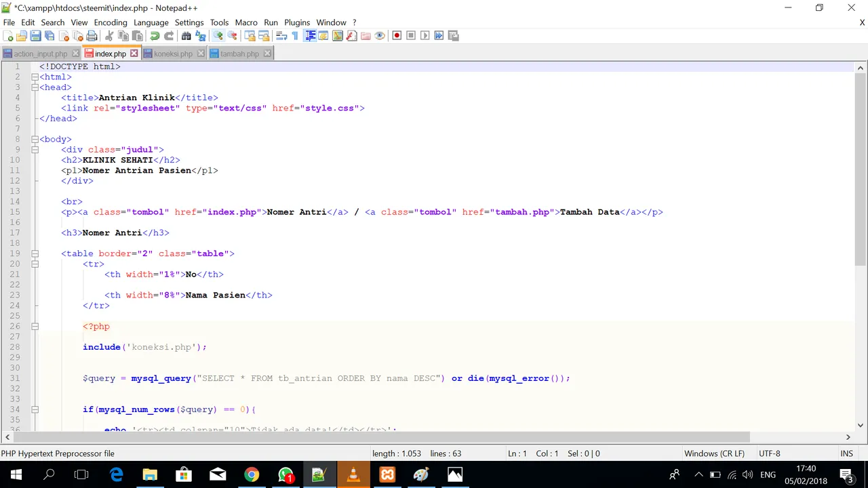This screenshot has width=868, height=488.
Task: Create a new file from the toolbar
Action: tap(8, 36)
